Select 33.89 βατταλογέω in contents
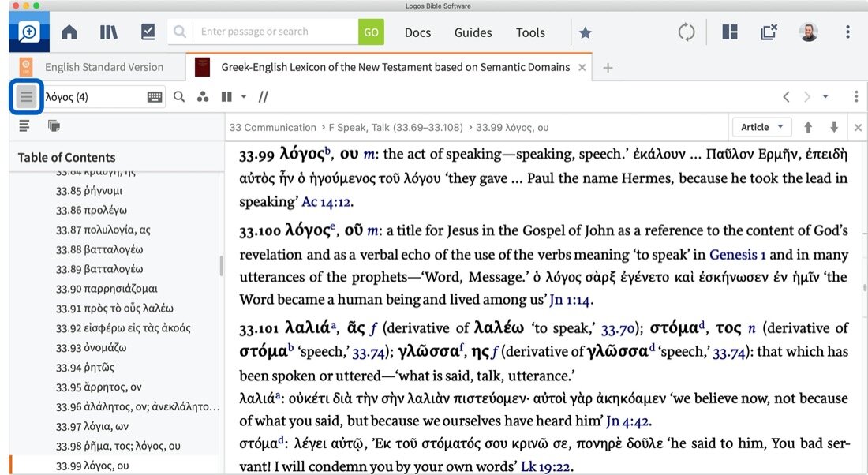868x475 pixels. [99, 269]
